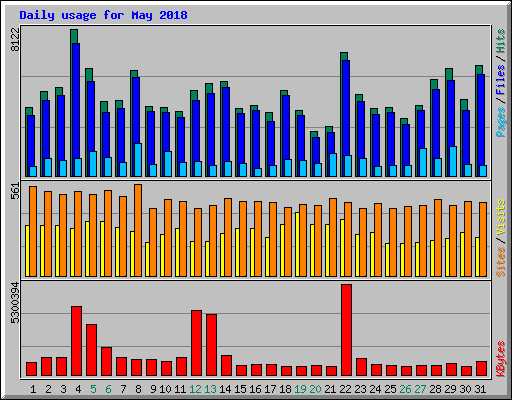Select day label 18 on the axis
Image resolution: width=512 pixels, height=400 pixels.
[x=285, y=389]
